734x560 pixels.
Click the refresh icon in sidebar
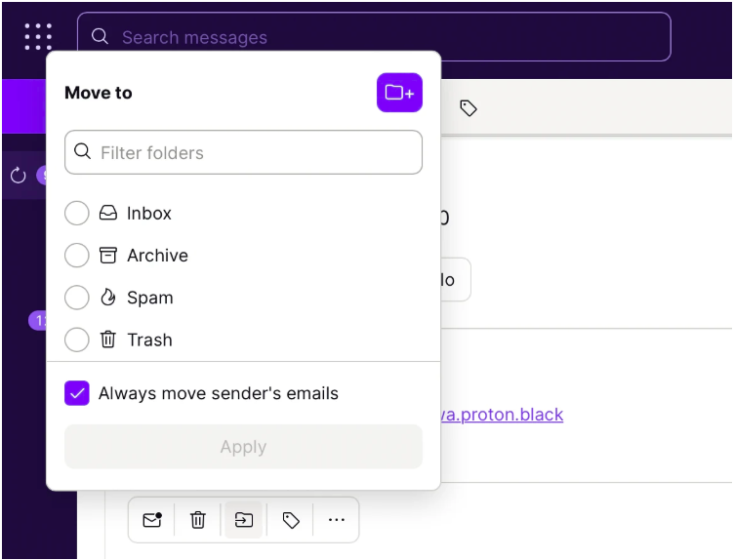point(18,176)
